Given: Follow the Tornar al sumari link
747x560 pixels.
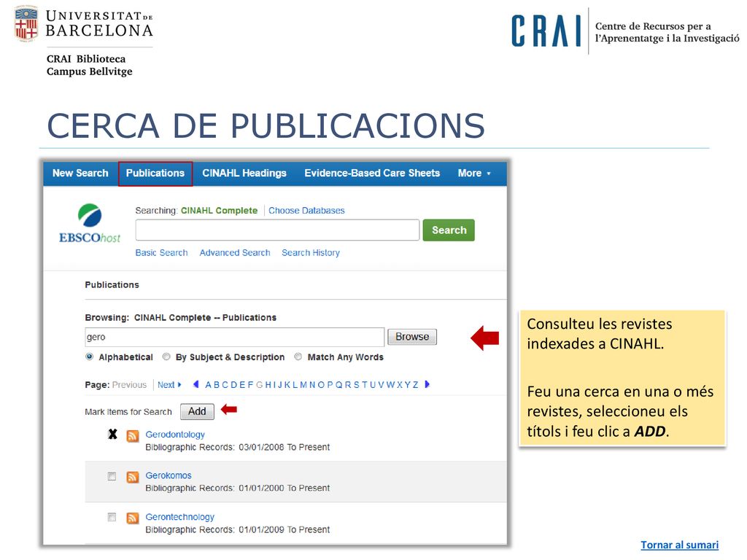Looking at the screenshot, I should (x=679, y=545).
